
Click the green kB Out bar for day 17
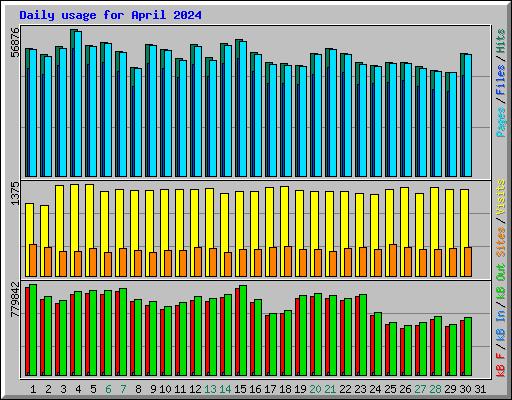point(273,344)
